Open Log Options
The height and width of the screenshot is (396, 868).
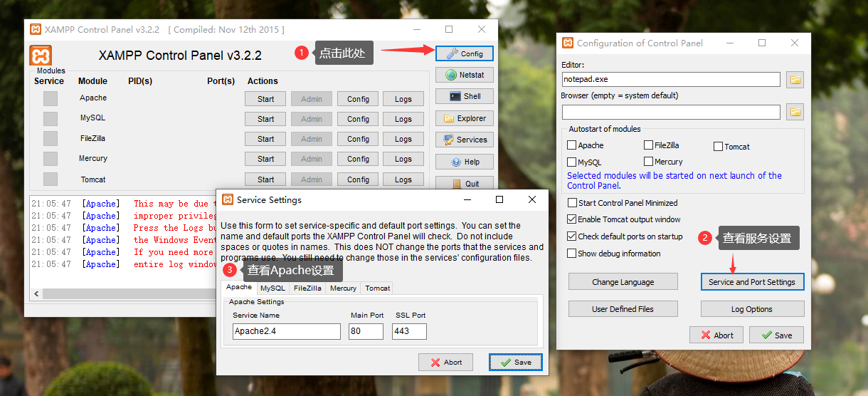[753, 309]
